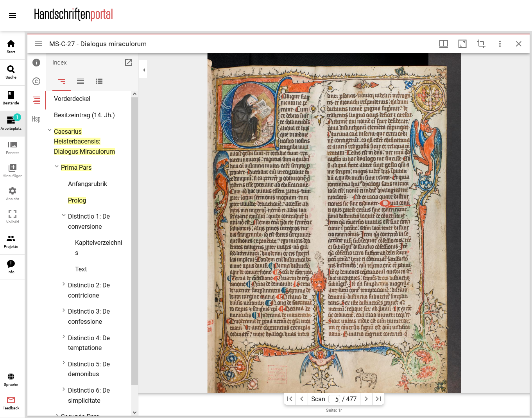Select Besitzeintrag (14. Jh.) entry
The image size is (532, 418).
(x=84, y=115)
